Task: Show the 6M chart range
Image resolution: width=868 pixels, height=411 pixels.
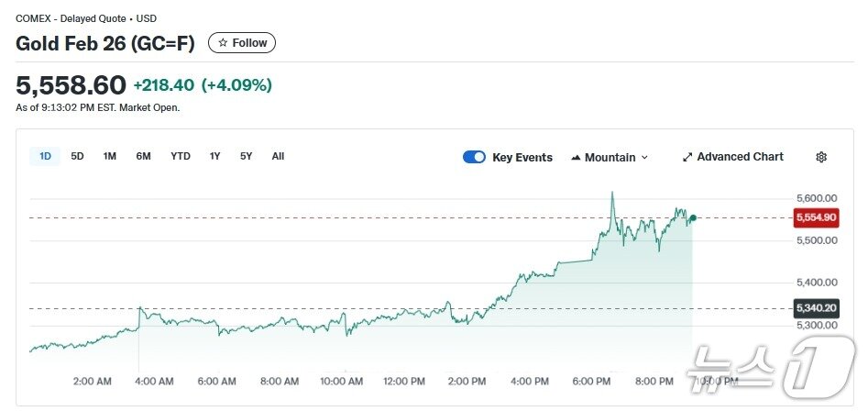Action: pyautogui.click(x=143, y=156)
